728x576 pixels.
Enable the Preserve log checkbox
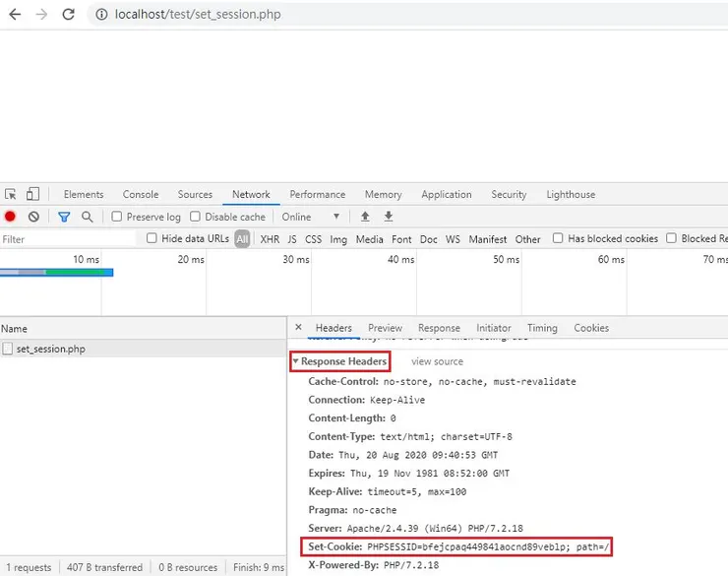tap(116, 217)
